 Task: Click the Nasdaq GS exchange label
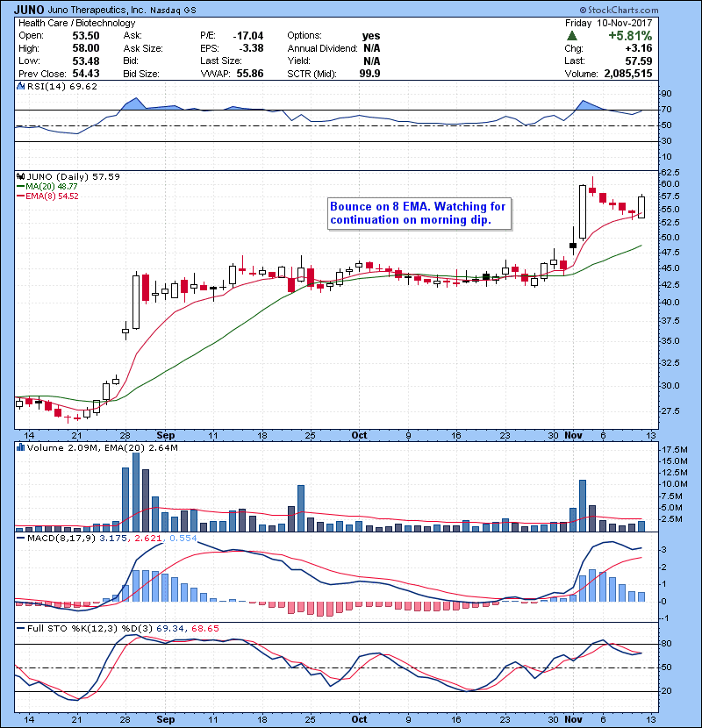click(171, 10)
